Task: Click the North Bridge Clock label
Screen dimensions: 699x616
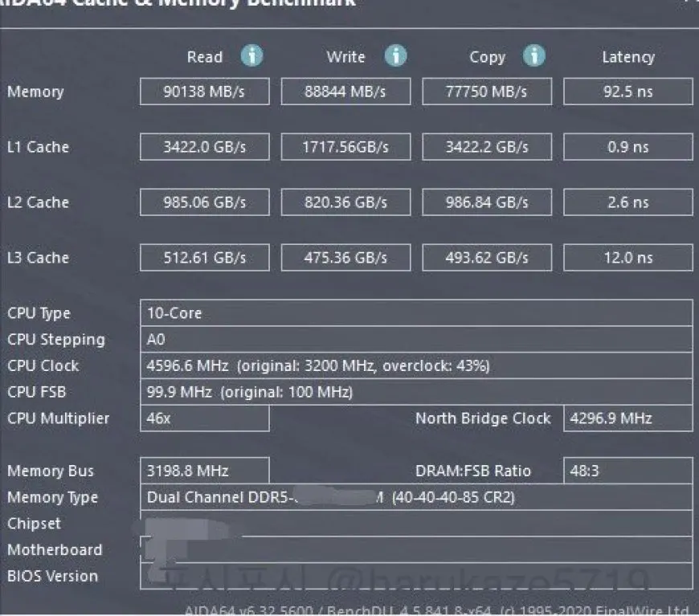Action: (483, 418)
